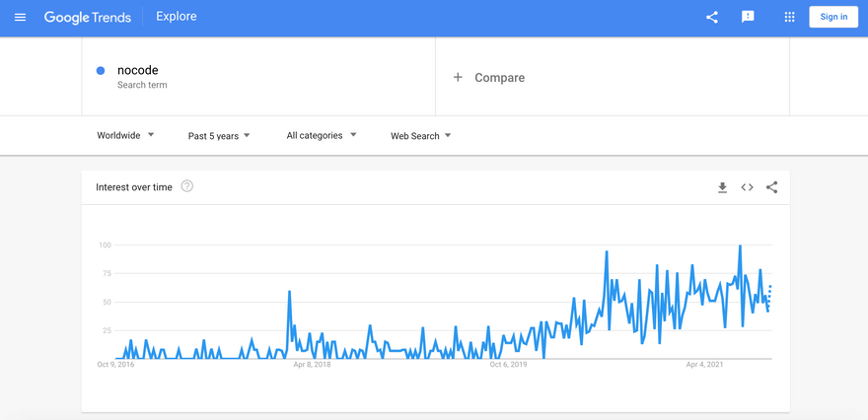Click the chart peak at value 100
Viewport: 868px width, 420px height.
pyautogui.click(x=740, y=246)
